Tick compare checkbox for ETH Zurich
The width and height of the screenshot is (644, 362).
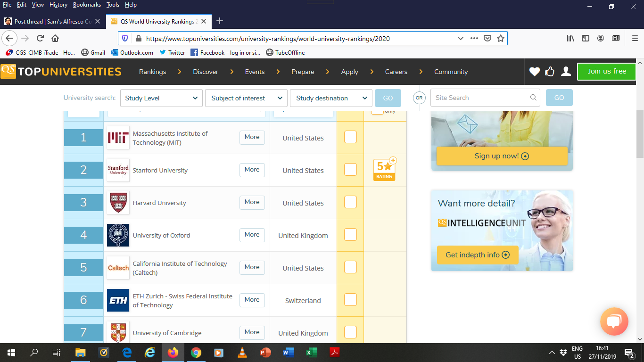click(350, 299)
